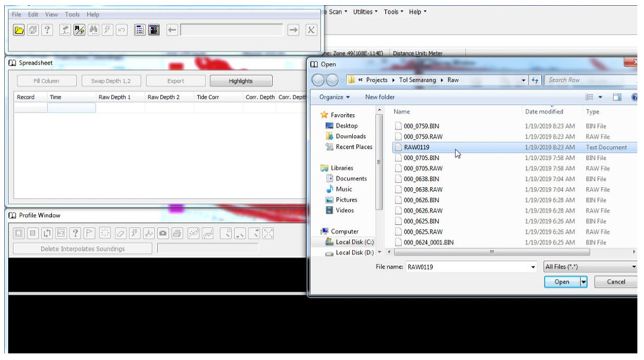This screenshot has height=360, width=644.
Task: Click the Cancel button in Open dialog
Action: [x=615, y=282]
